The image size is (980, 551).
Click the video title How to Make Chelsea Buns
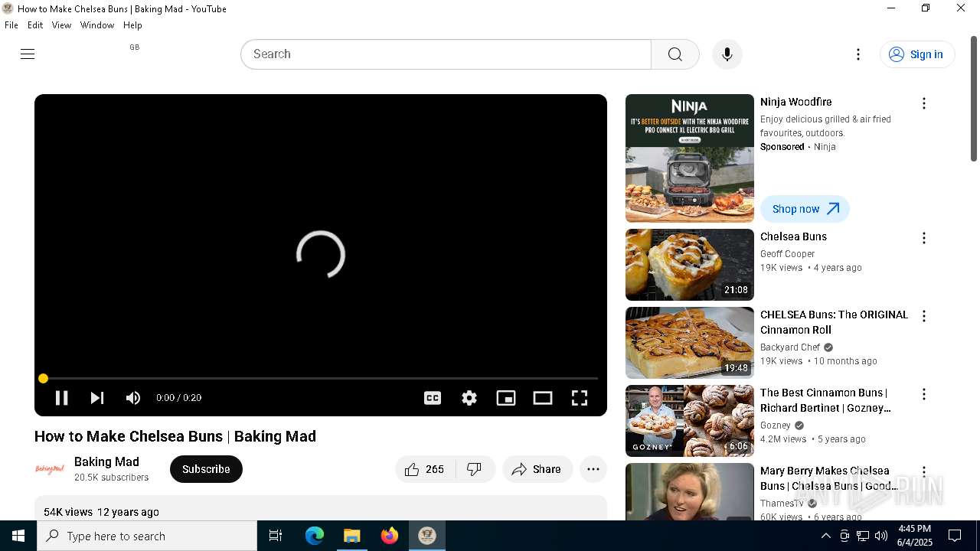(175, 436)
